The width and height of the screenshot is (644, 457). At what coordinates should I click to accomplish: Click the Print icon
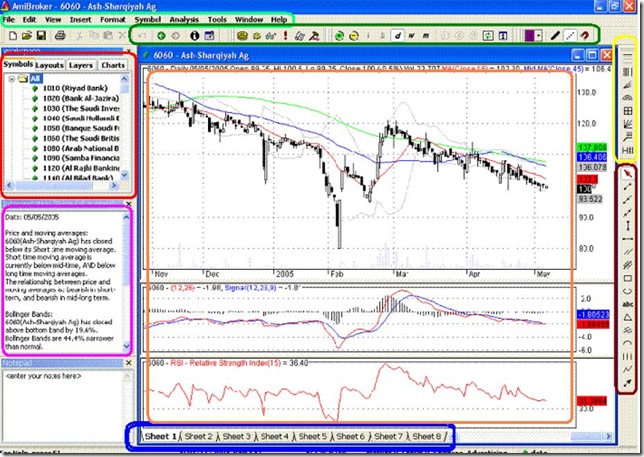coord(60,36)
